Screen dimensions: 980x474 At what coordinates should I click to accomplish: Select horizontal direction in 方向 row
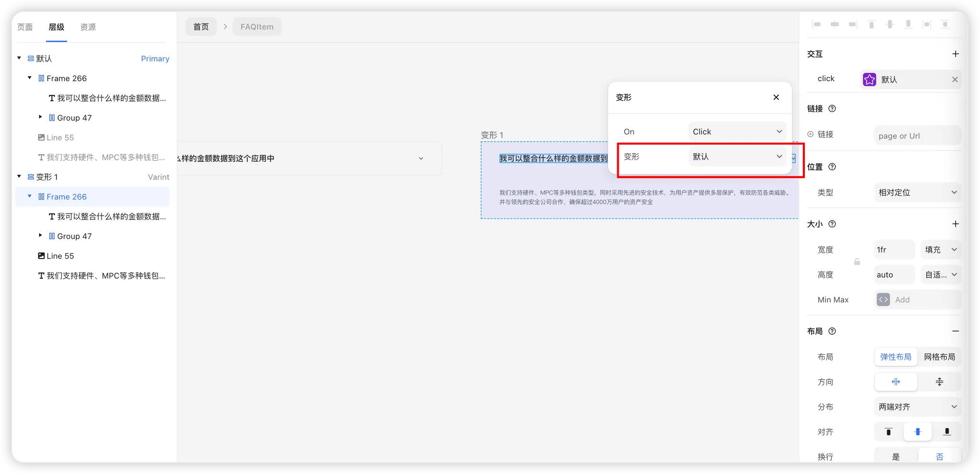pos(896,382)
